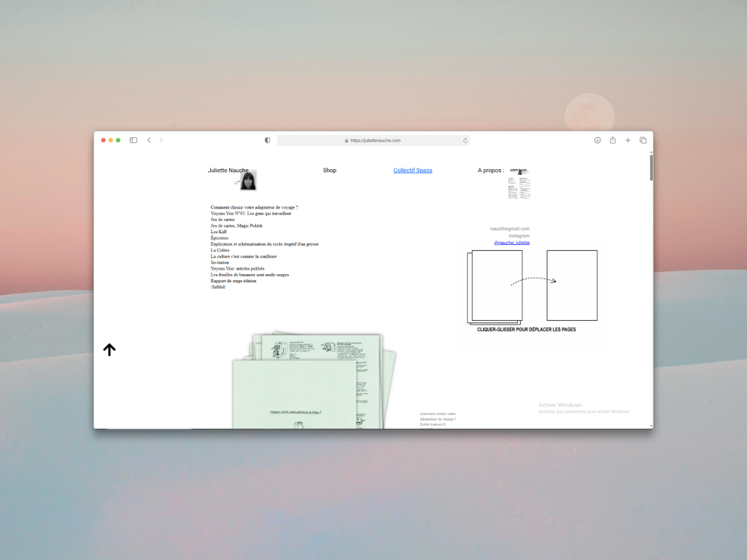This screenshot has height=560, width=747.
Task: Click the black up arrow to scroll to top
Action: coord(109,350)
